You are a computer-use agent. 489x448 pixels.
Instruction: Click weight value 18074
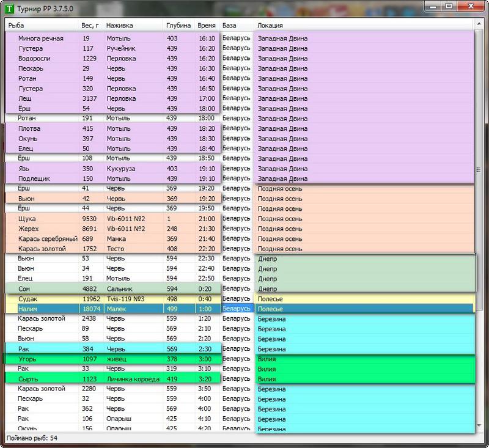pyautogui.click(x=91, y=309)
